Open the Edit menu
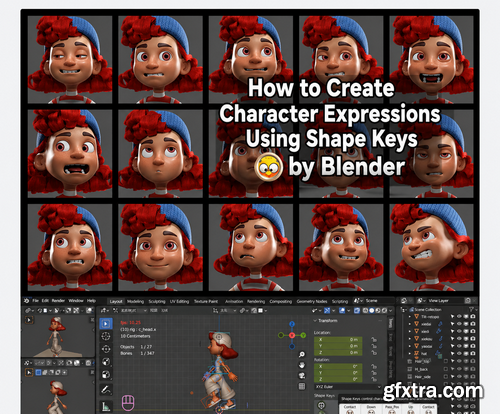 tap(45, 301)
